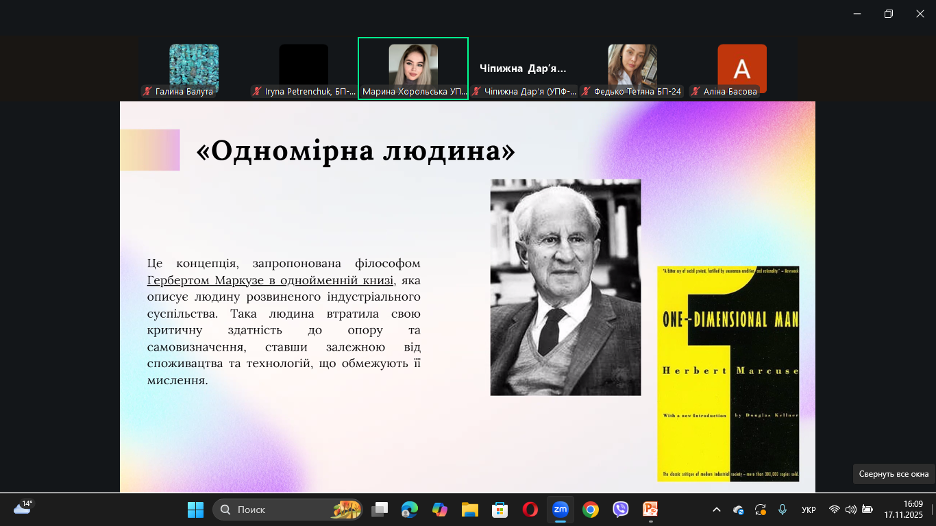
Task: Restore down the Zoom window
Action: [x=888, y=14]
